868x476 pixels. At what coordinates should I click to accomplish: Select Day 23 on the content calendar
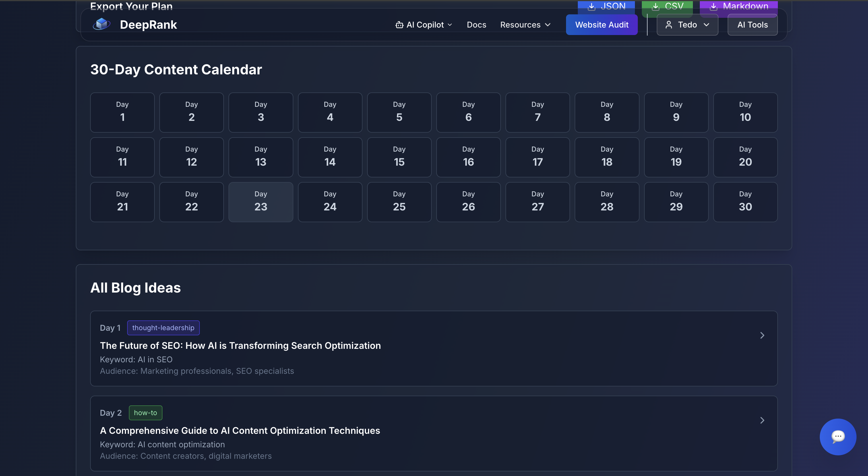tap(260, 202)
